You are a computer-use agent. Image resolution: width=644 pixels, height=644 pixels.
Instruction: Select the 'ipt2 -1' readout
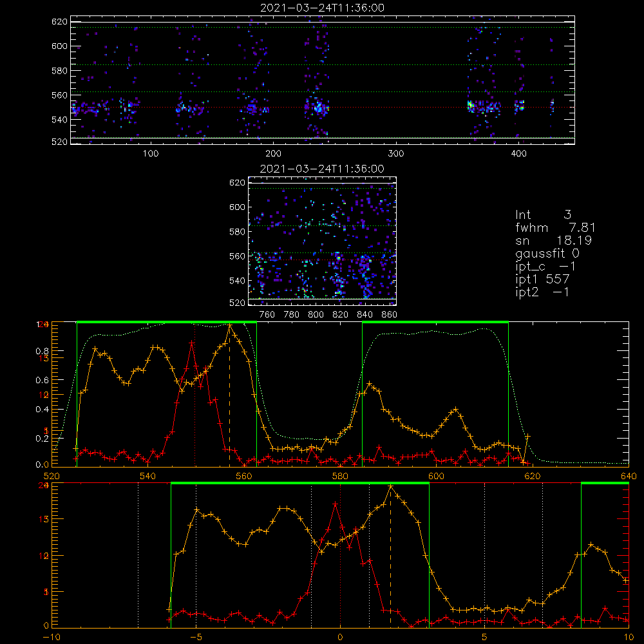point(542,292)
